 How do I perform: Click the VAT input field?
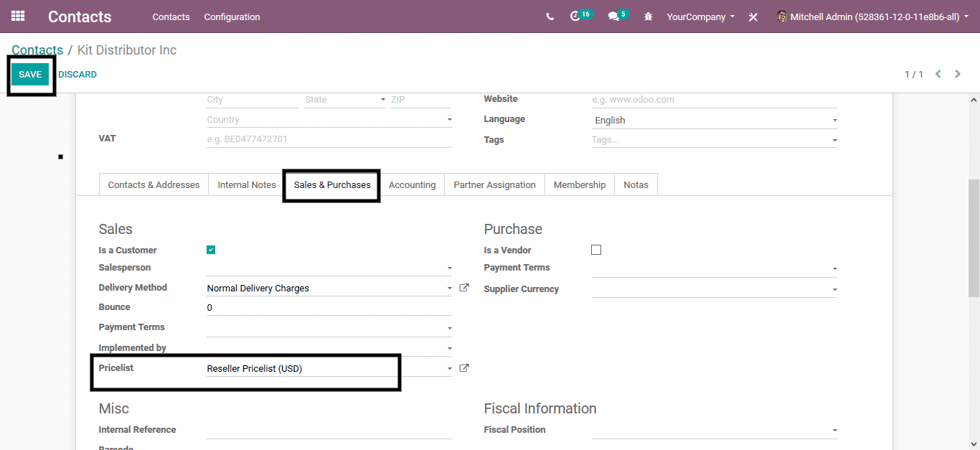click(329, 139)
